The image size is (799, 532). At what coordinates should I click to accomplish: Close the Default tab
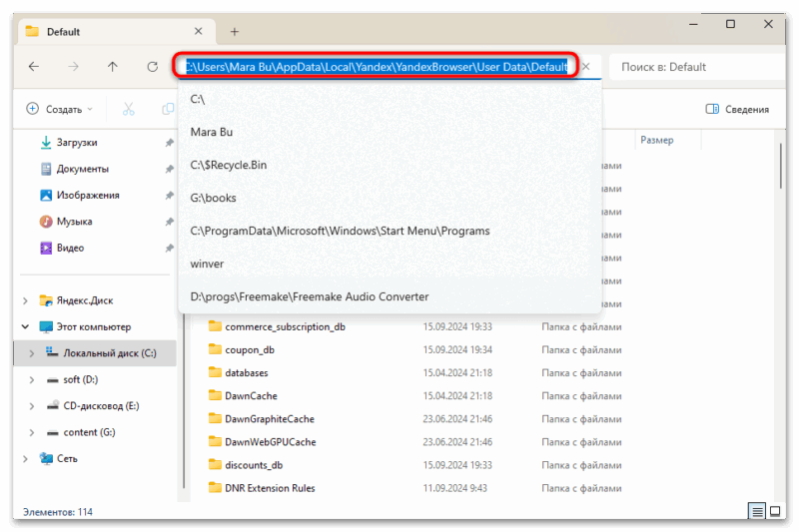[198, 32]
